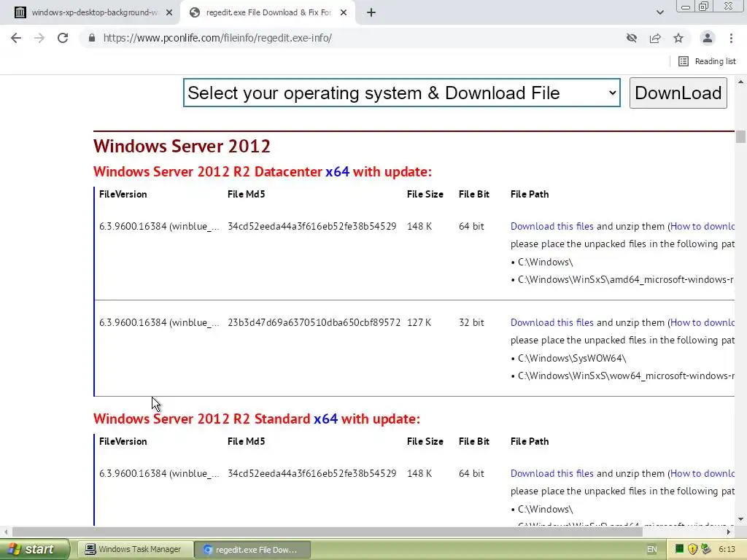This screenshot has height=560, width=747.
Task: Click the 127 K file size cell
Action: tap(419, 322)
